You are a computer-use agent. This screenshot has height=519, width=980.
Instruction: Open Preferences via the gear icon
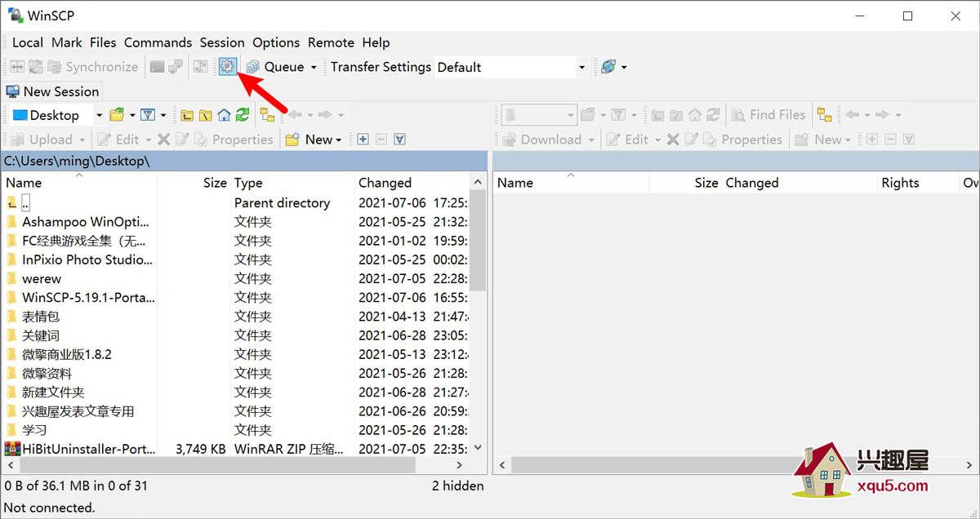pos(228,67)
